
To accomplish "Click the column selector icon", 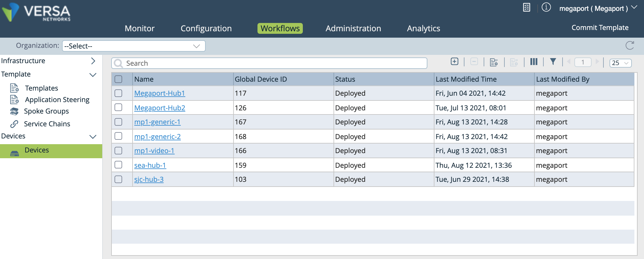I will point(533,62).
